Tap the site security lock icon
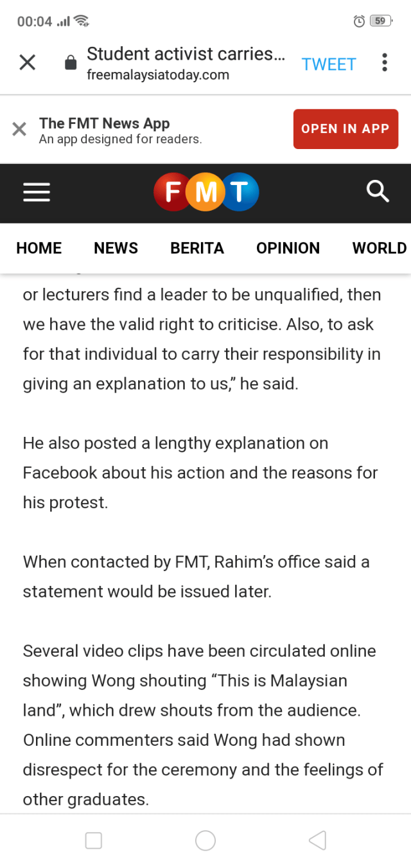Image resolution: width=411 pixels, height=868 pixels. 71,63
